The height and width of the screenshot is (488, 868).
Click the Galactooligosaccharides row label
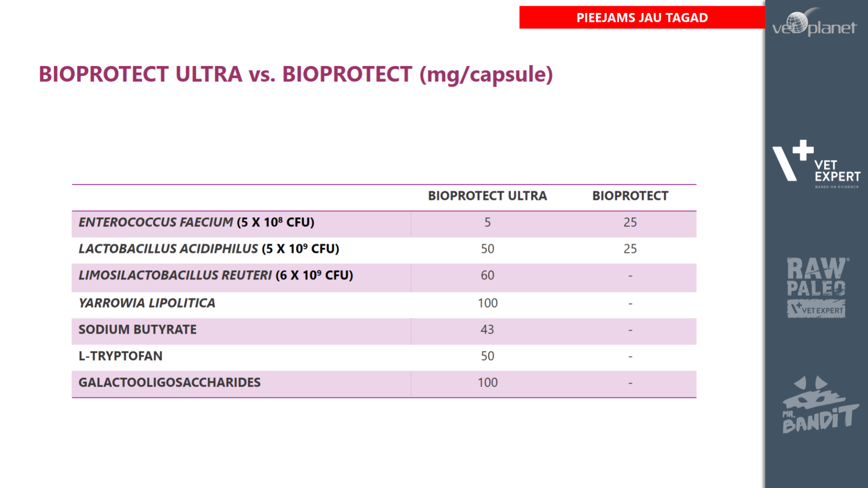pos(170,382)
